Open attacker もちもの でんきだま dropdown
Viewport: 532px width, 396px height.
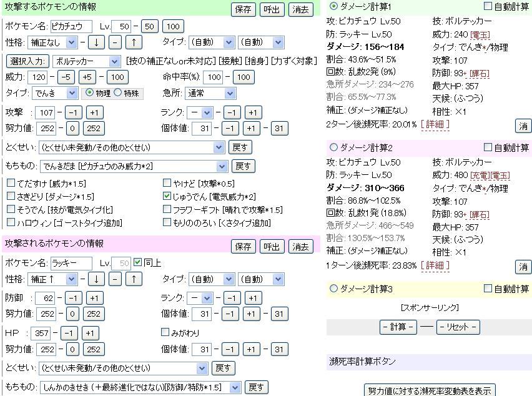click(134, 166)
